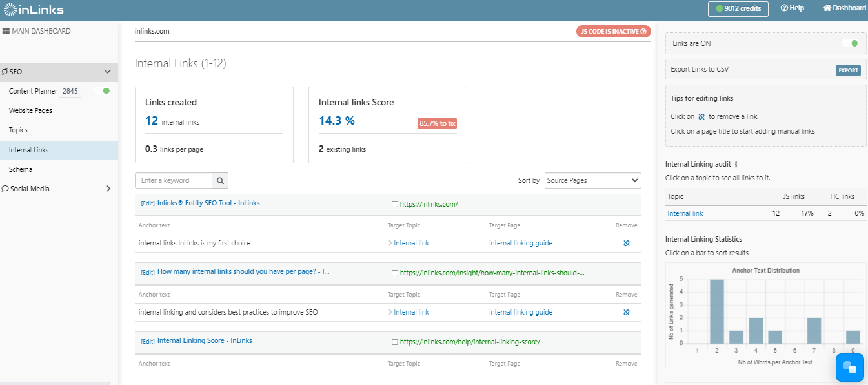
Task: Edit the Internal Linking Score page
Action: [x=148, y=341]
